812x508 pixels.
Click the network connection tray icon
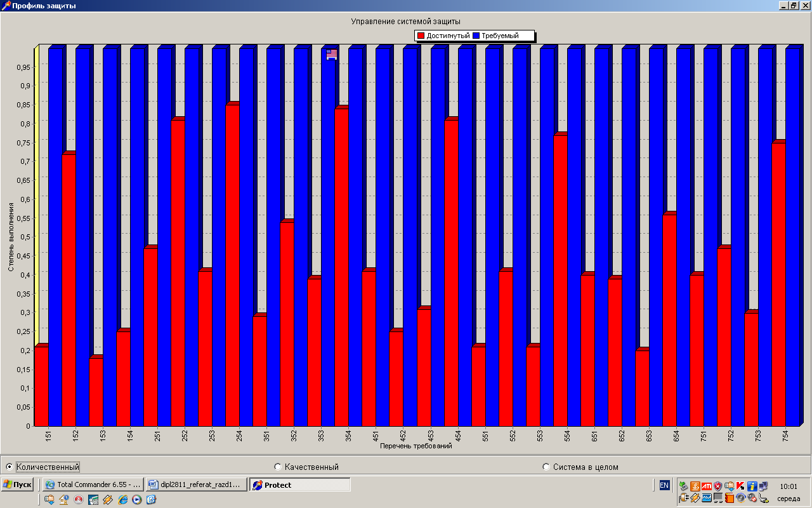763,486
